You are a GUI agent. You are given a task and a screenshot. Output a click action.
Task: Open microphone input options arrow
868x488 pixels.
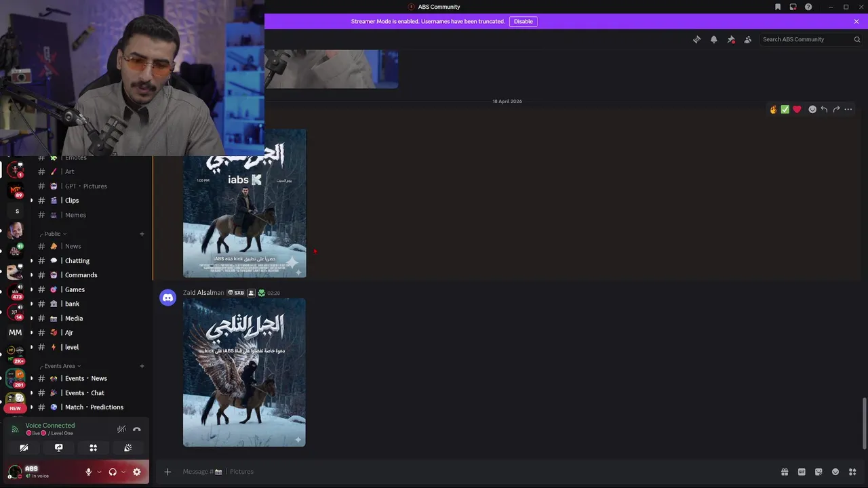coord(99,472)
